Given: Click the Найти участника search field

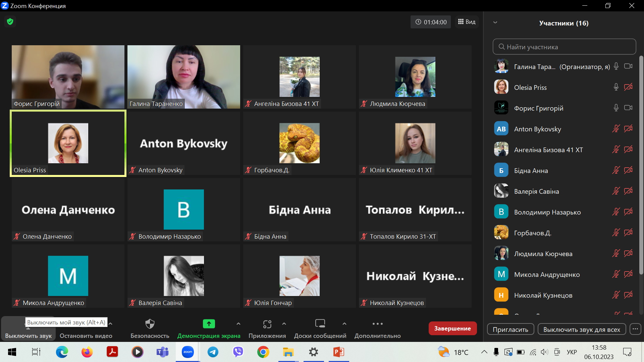Looking at the screenshot, I should click(x=564, y=47).
